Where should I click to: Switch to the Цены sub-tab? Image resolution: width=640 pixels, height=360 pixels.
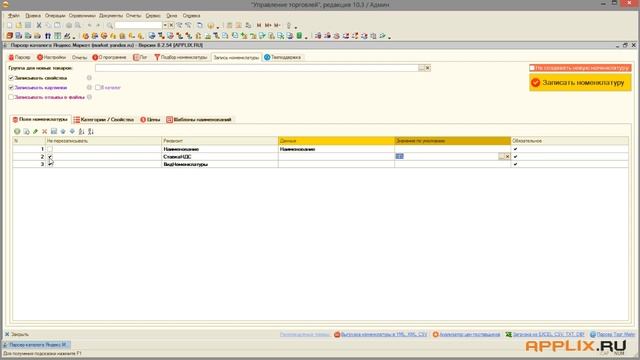(150, 120)
